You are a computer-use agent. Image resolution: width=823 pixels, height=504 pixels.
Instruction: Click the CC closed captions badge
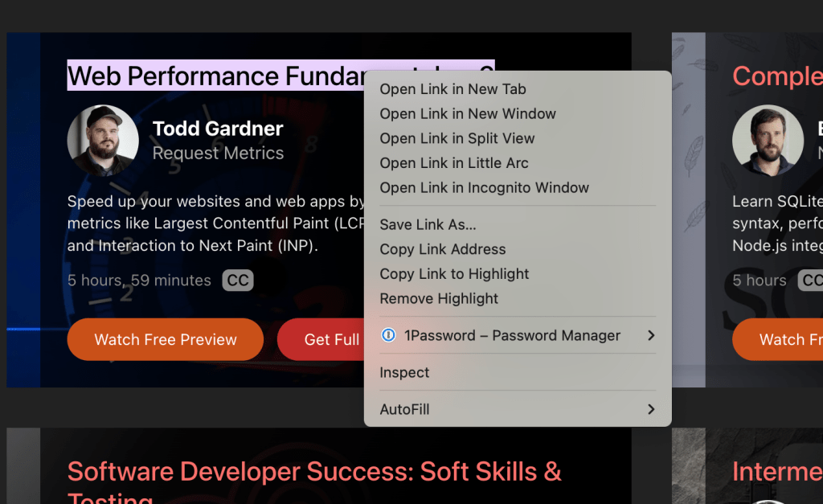click(238, 281)
